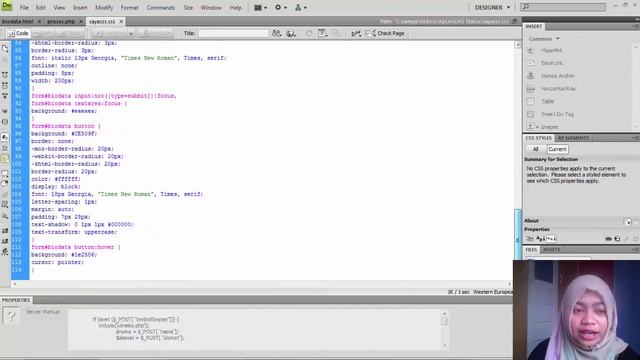
Task: Open the Commands menu
Action: (160, 7)
